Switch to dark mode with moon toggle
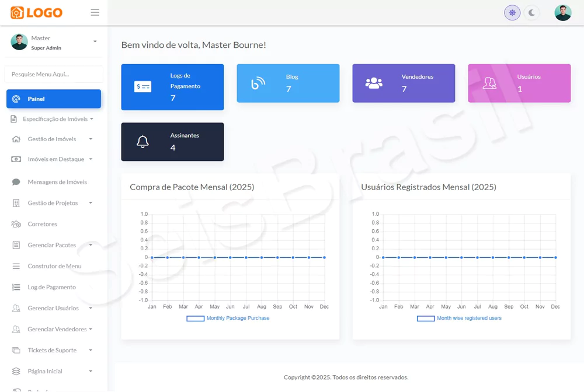 [x=531, y=13]
